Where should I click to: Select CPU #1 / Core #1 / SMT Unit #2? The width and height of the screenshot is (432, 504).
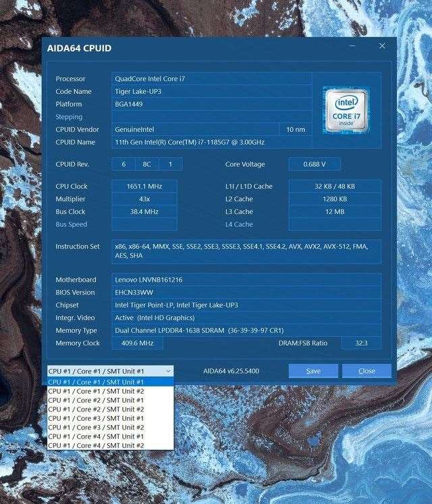(111, 391)
